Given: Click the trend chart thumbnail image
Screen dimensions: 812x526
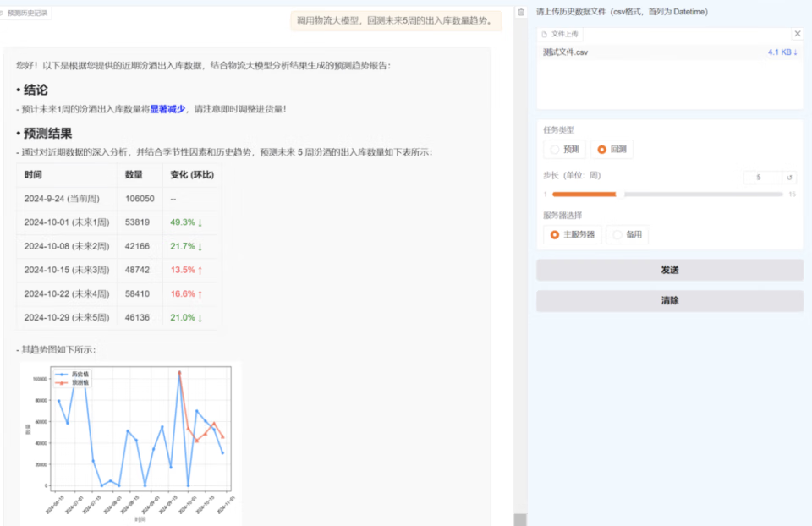Looking at the screenshot, I should coord(131,444).
